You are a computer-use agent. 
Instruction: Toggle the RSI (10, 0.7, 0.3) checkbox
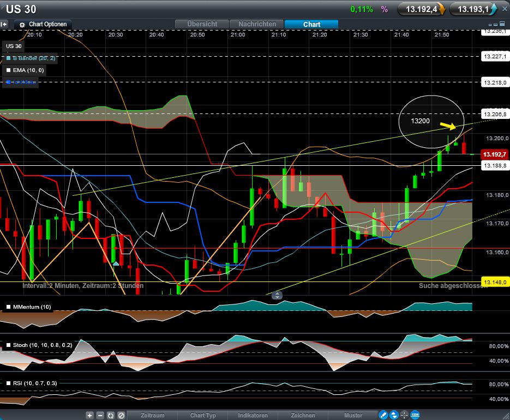click(9, 383)
